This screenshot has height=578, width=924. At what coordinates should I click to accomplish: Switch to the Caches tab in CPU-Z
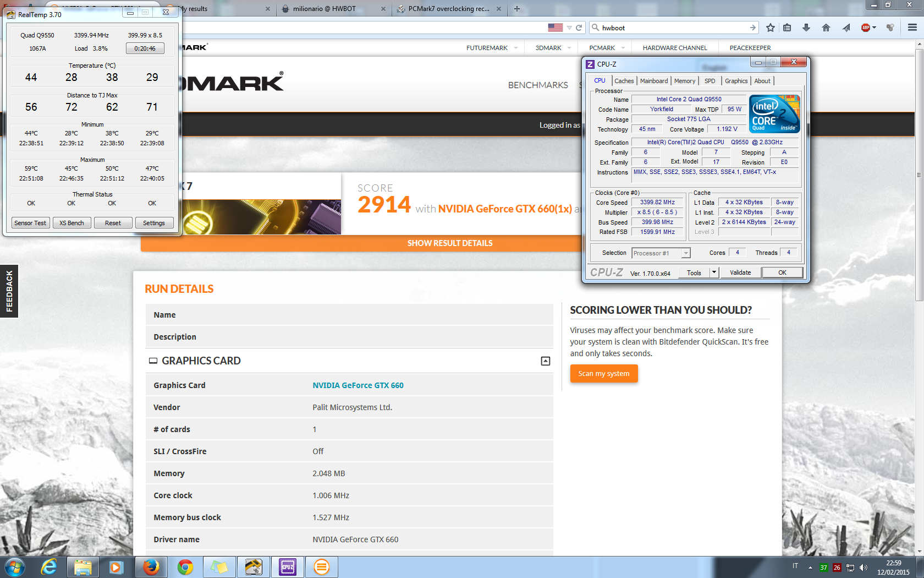pos(624,81)
